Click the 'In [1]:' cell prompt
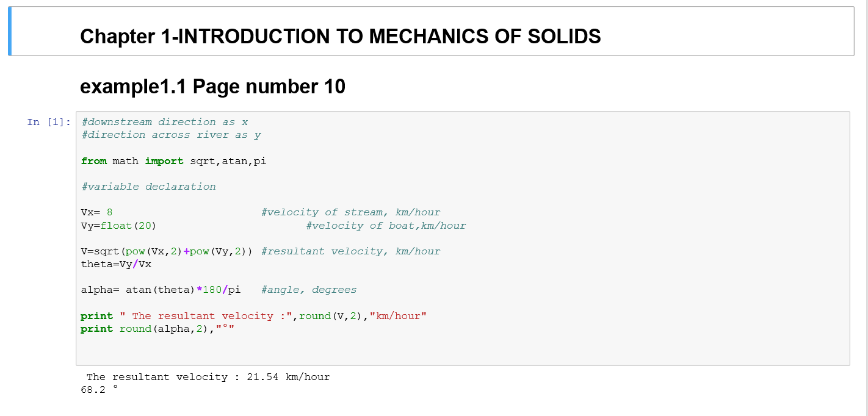 click(49, 122)
